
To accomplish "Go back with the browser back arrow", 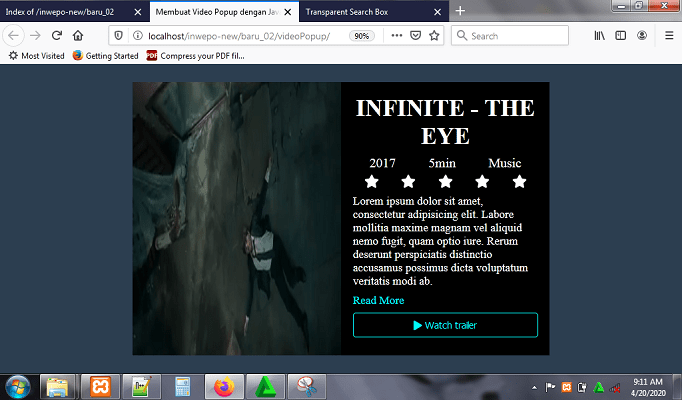I will pos(13,36).
